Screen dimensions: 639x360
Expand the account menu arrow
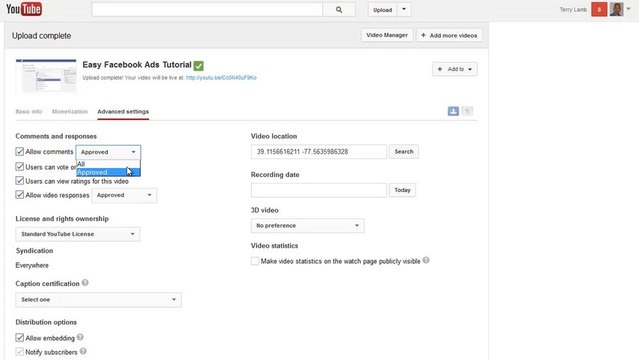(628, 9)
